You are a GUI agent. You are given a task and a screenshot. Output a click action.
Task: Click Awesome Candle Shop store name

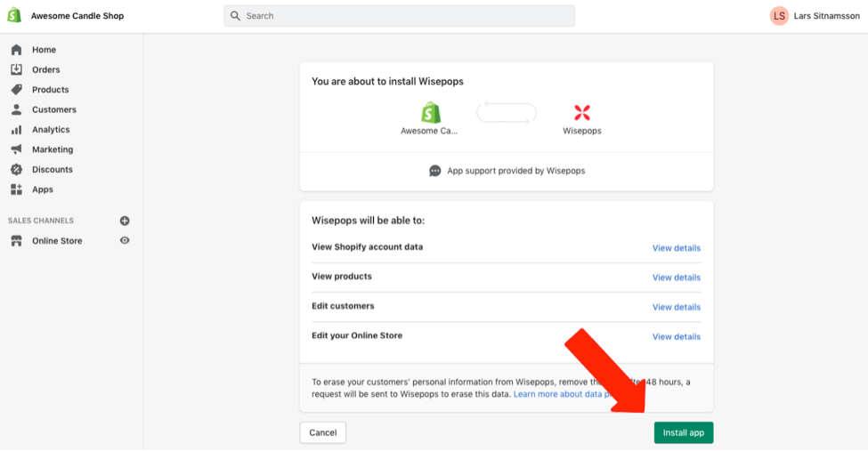click(x=77, y=16)
